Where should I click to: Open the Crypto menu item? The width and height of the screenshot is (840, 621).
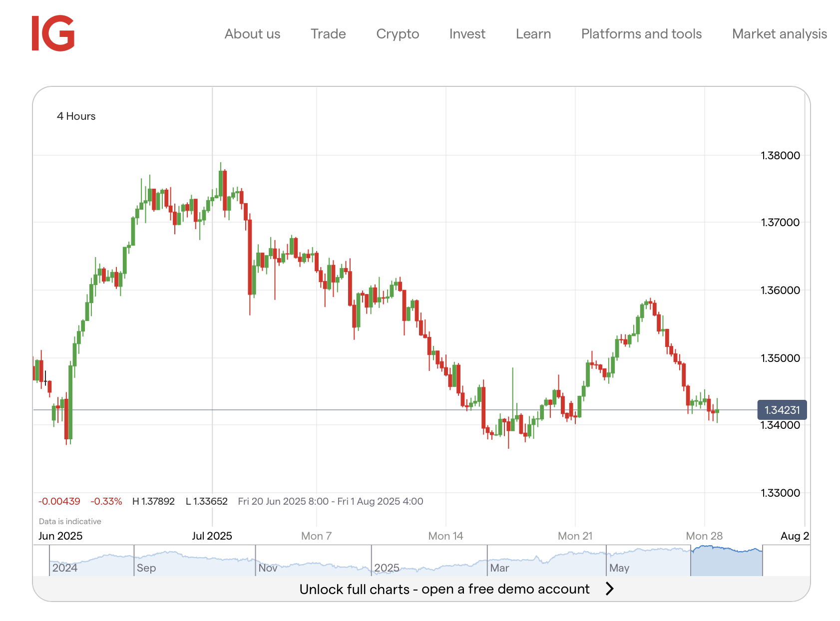pos(398,34)
